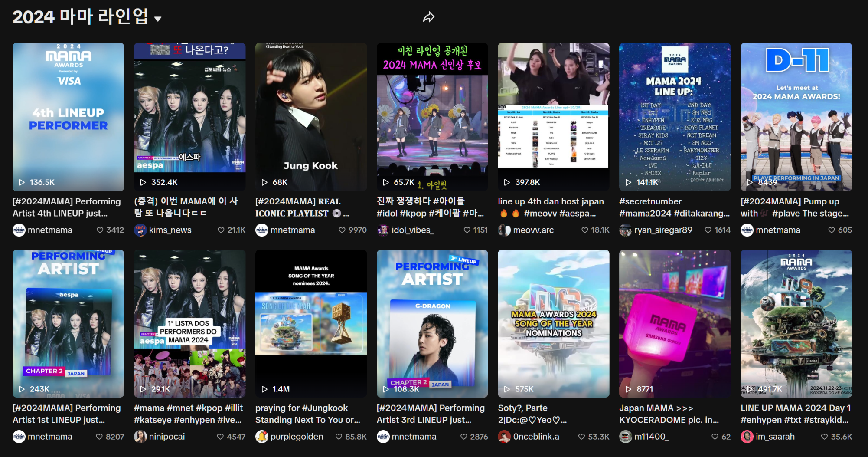
Task: Open the G-DRAGON Performing Artist video
Action: click(432, 323)
